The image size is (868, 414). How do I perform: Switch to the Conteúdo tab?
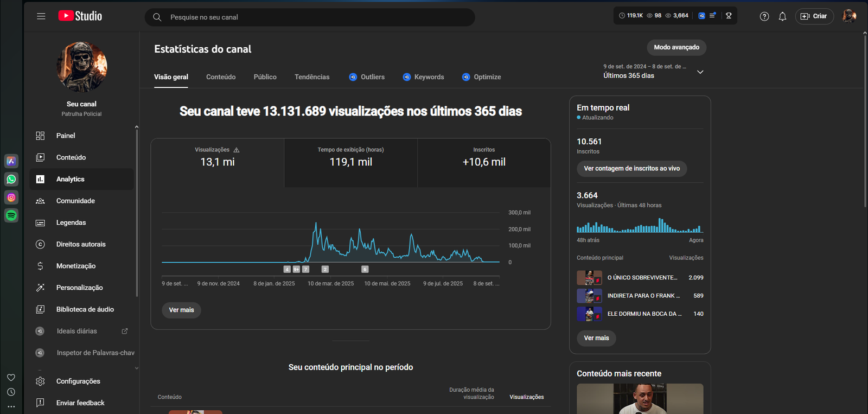(221, 77)
